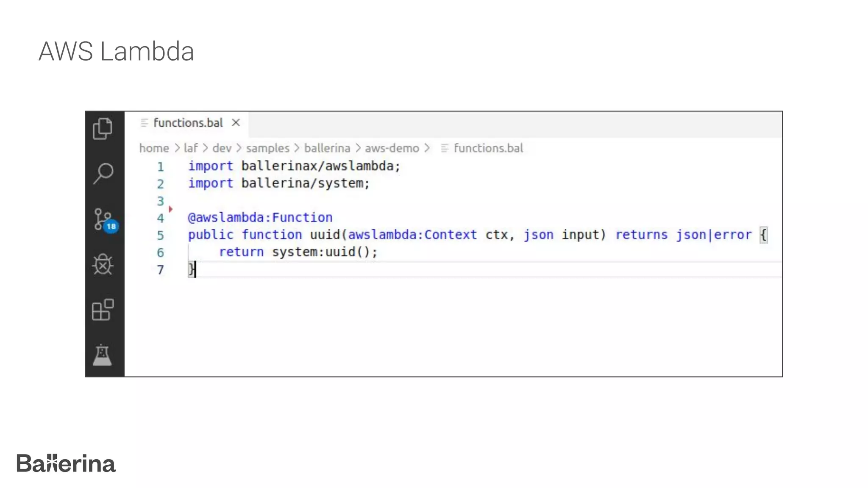Screen dimensions: 868x488
Task: Click the opening brace ending line 5
Action: coord(763,235)
